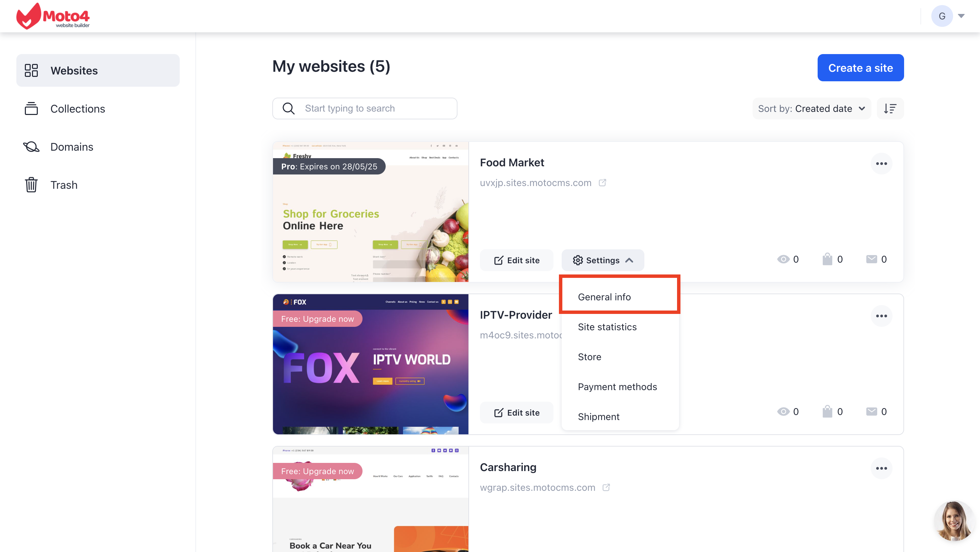
Task: Click the orders bag icon on IPTV-Provider
Action: (x=827, y=412)
